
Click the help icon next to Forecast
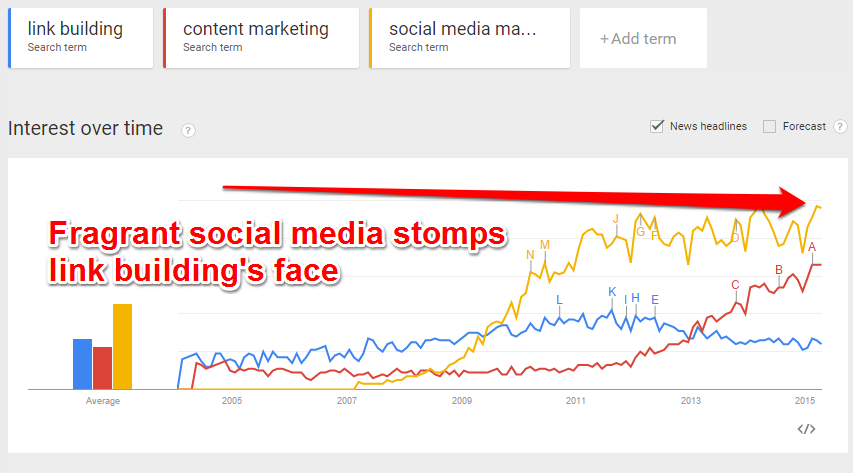pyautogui.click(x=840, y=126)
